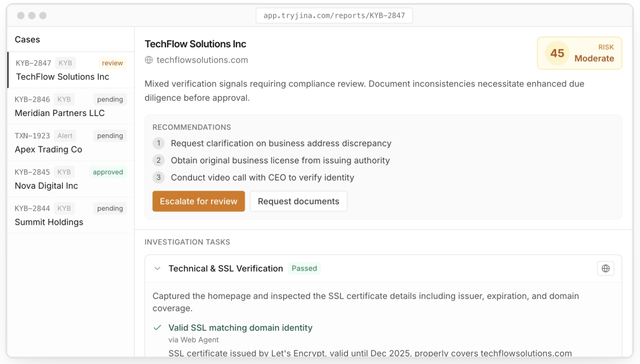Click recommendation number 1 badge
Viewport: 640px width, 364px height.
(x=158, y=143)
